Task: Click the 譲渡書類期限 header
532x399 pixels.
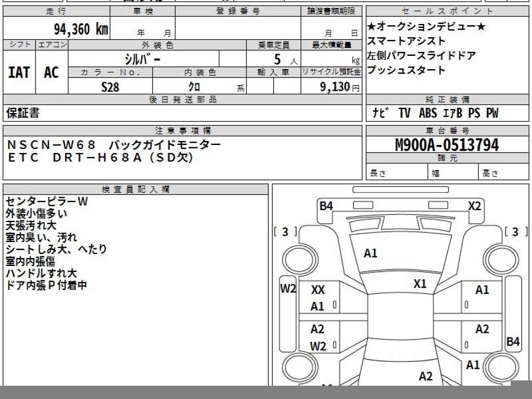Action: [332, 12]
